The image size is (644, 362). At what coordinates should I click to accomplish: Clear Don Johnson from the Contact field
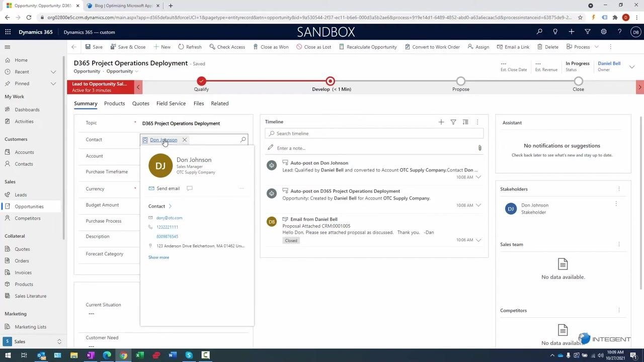(x=185, y=140)
